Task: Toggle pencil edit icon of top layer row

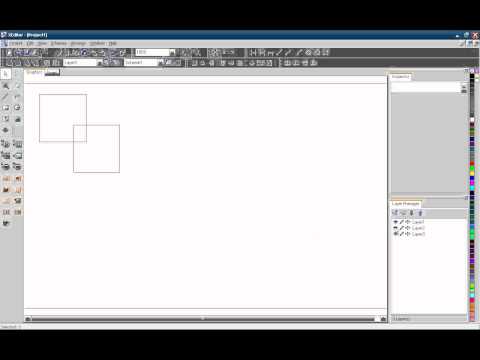Action: [x=402, y=222]
